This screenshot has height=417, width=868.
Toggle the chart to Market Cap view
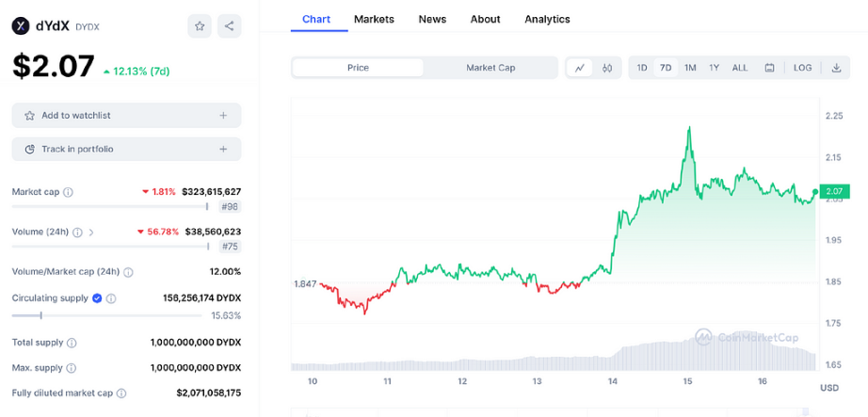(490, 68)
